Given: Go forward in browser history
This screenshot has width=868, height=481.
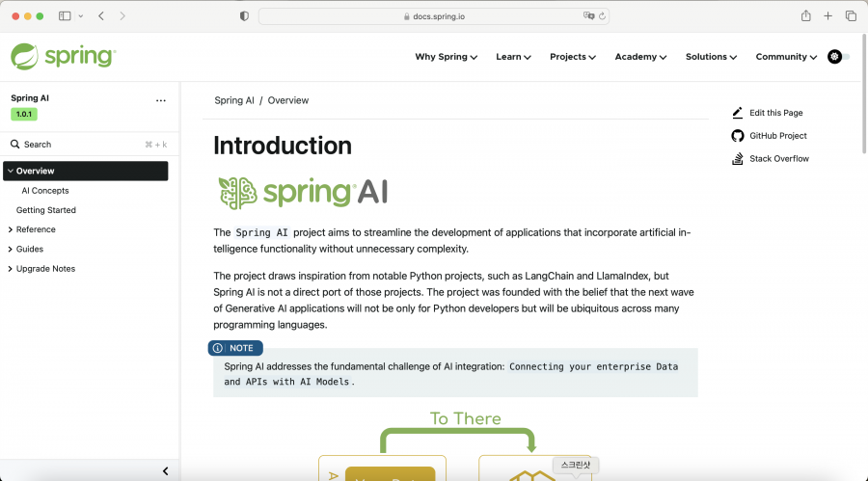Looking at the screenshot, I should point(122,16).
